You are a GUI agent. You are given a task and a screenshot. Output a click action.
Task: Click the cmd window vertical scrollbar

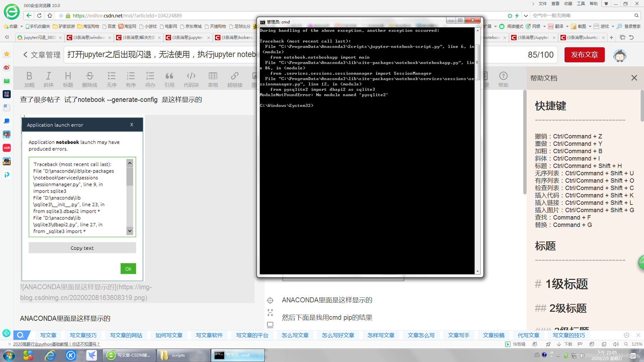[477, 63]
